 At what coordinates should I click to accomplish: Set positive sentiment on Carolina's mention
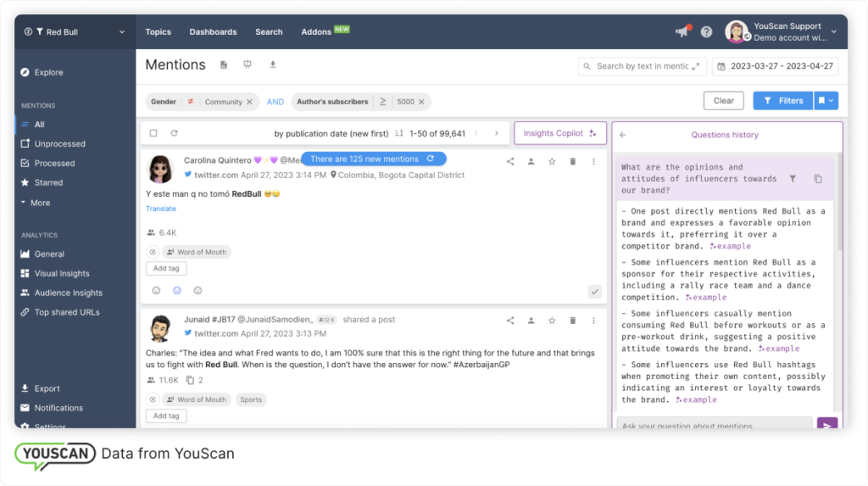pyautogui.click(x=156, y=290)
